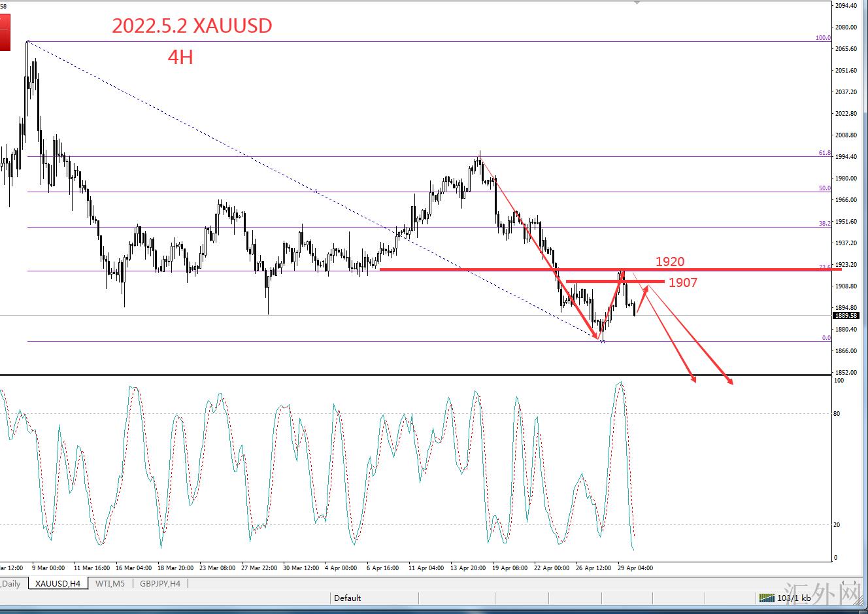Click the 26 Apr 12:00 time label
The width and height of the screenshot is (868, 614).
[x=594, y=568]
